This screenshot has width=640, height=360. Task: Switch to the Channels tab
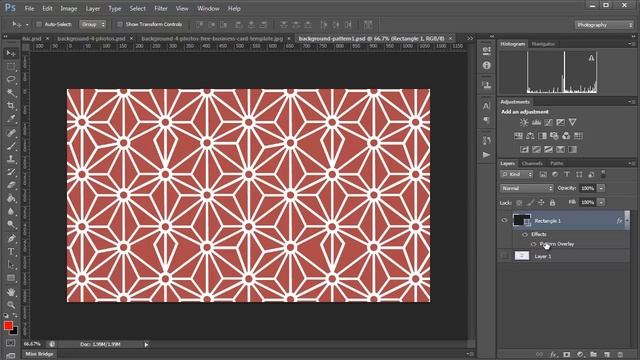(532, 163)
